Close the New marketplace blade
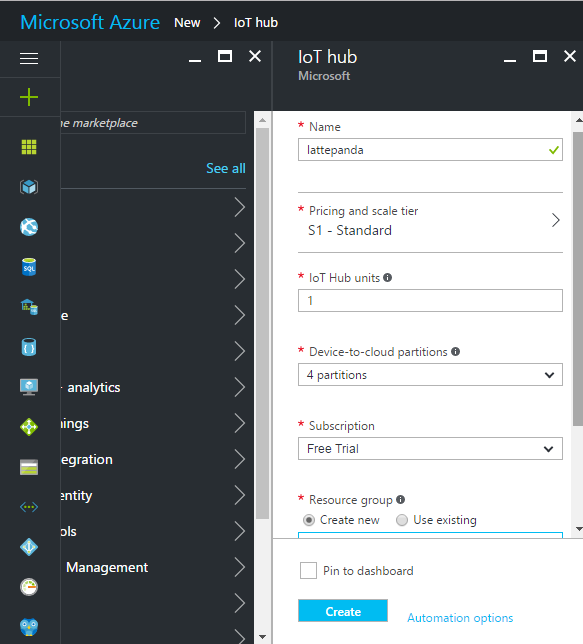This screenshot has height=644, width=583. [255, 56]
